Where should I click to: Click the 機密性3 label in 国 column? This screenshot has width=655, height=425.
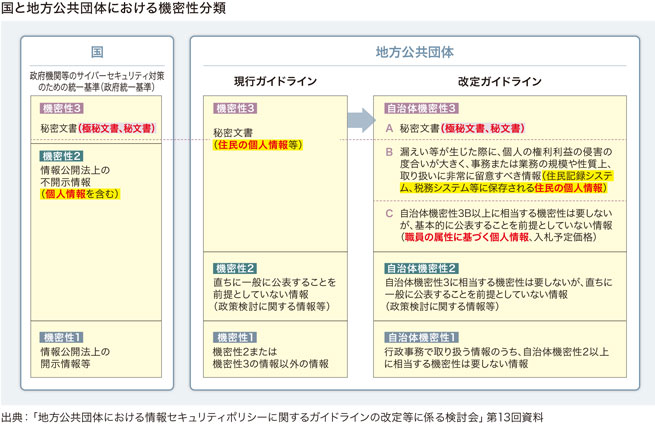click(62, 109)
